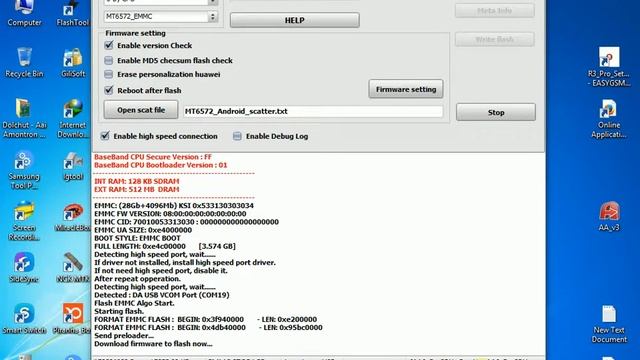Click the HELP button
The image size is (640, 360).
pos(295,20)
